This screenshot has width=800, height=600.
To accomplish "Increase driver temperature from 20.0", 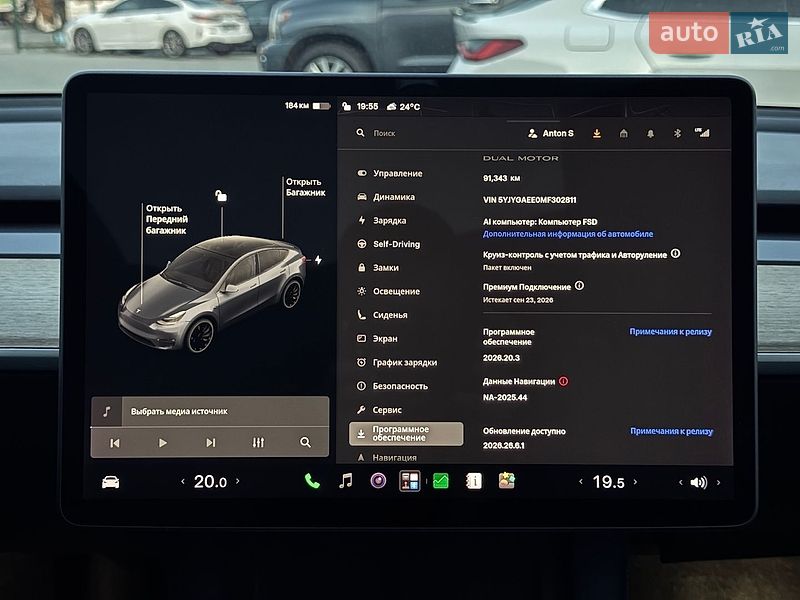I will pyautogui.click(x=237, y=481).
